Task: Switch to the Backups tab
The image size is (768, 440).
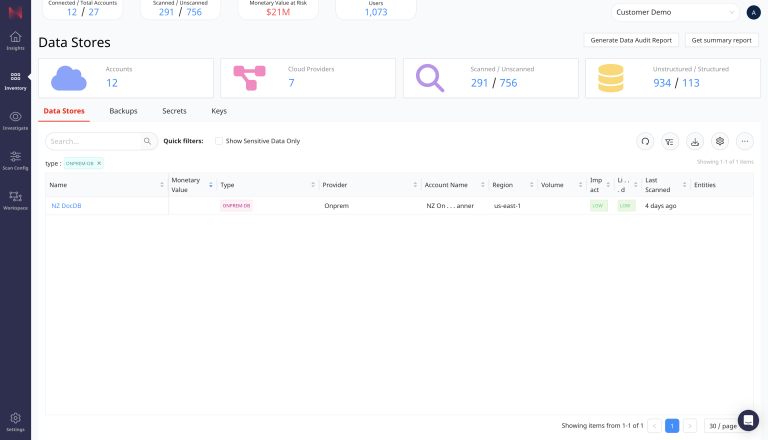Action: click(x=123, y=111)
